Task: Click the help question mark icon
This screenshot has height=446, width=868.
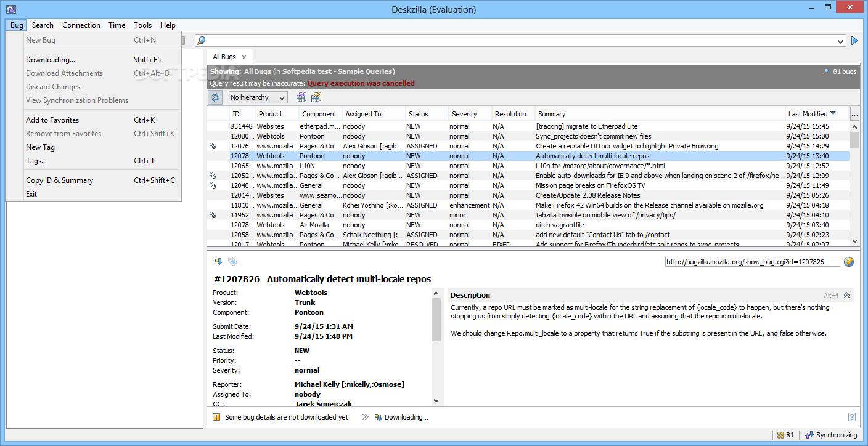Action: pos(852,417)
